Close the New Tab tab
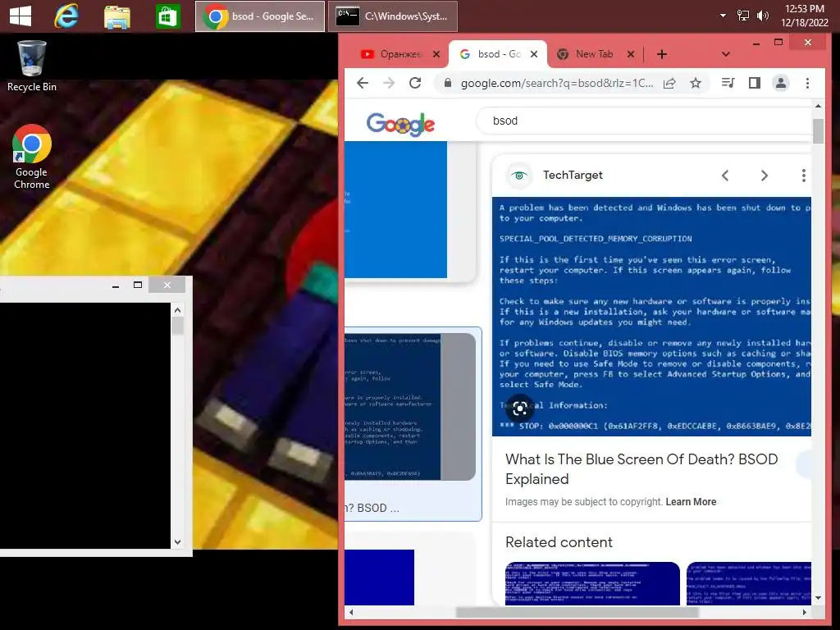This screenshot has width=840, height=630. tap(631, 54)
